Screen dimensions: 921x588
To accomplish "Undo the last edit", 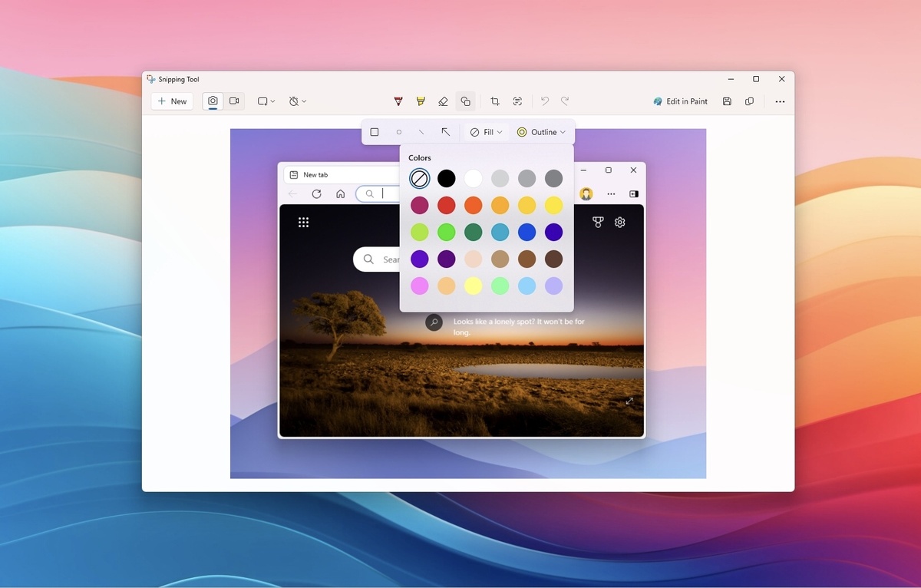I will coord(545,101).
